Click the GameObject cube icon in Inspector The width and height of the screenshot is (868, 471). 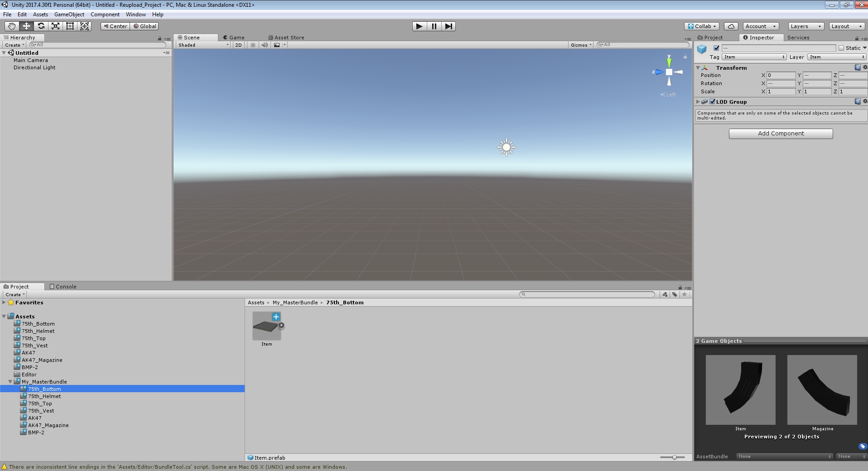click(702, 49)
